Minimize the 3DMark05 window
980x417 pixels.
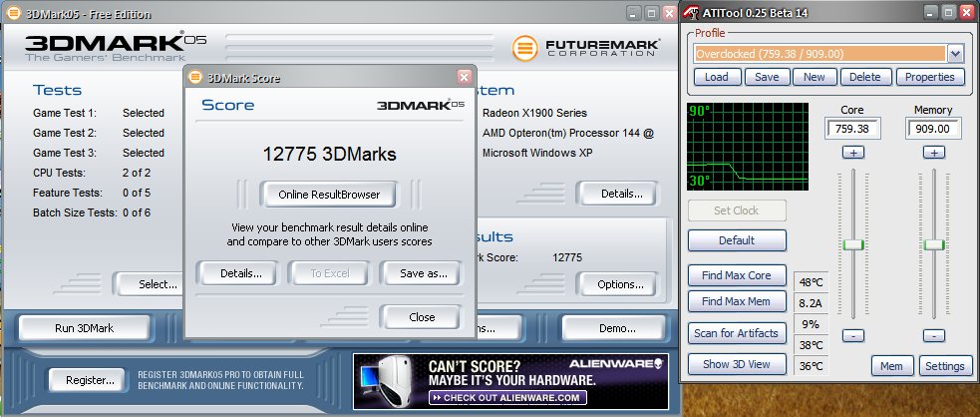pos(634,13)
